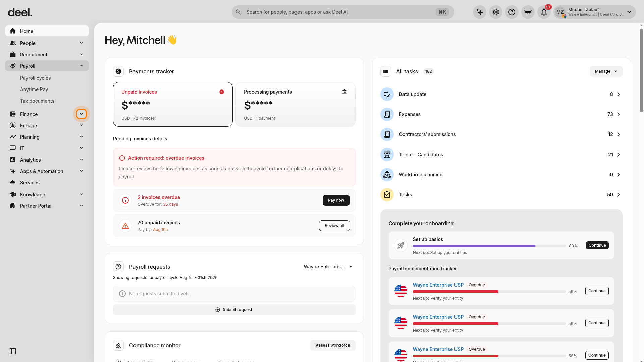
Task: Collapse the Payroll section chevron
Action: (82, 66)
